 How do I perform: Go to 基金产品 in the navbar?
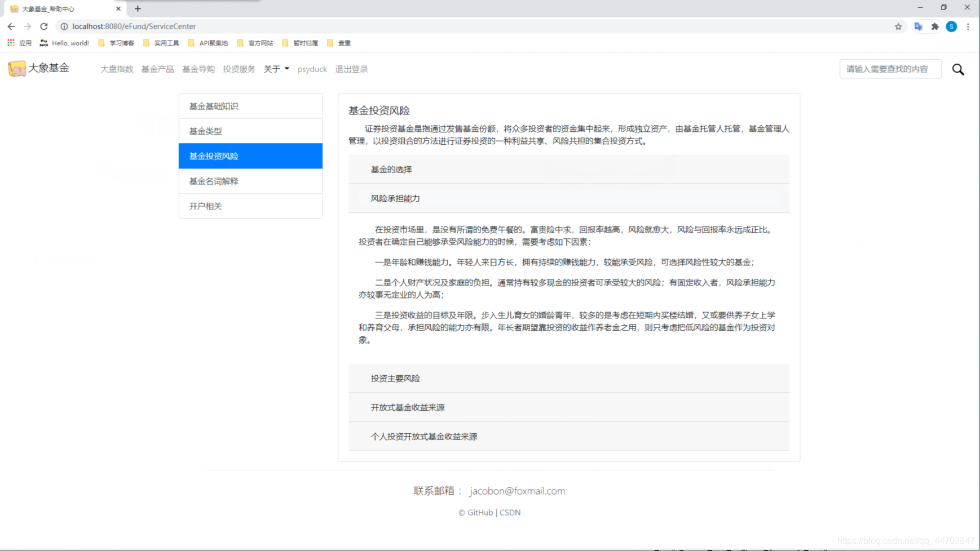[157, 69]
